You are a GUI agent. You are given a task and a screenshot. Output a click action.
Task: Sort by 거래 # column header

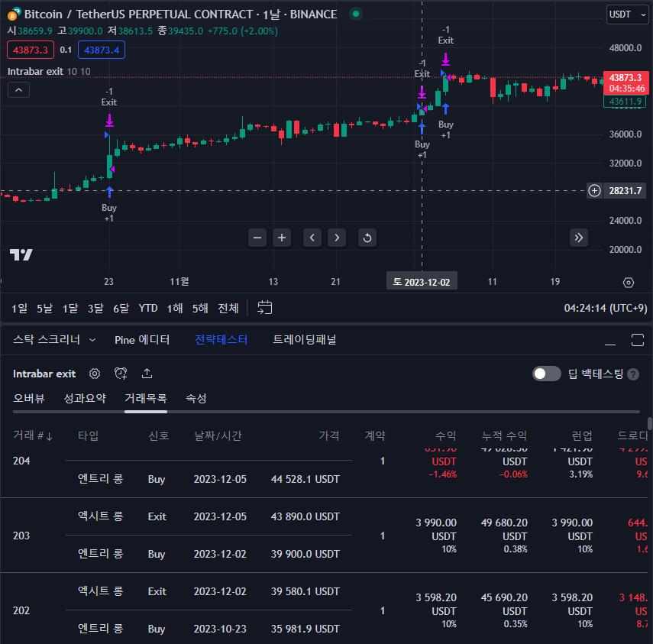pyautogui.click(x=33, y=435)
